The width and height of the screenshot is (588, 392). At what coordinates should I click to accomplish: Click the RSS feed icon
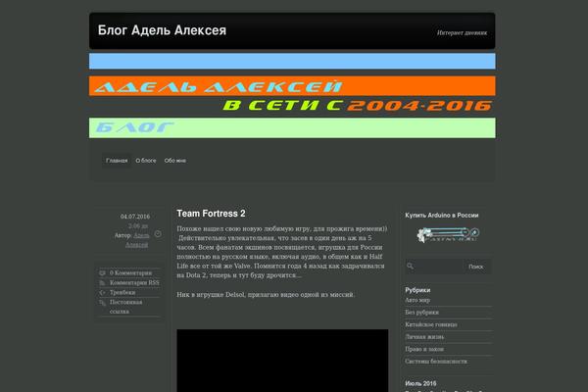tap(102, 283)
